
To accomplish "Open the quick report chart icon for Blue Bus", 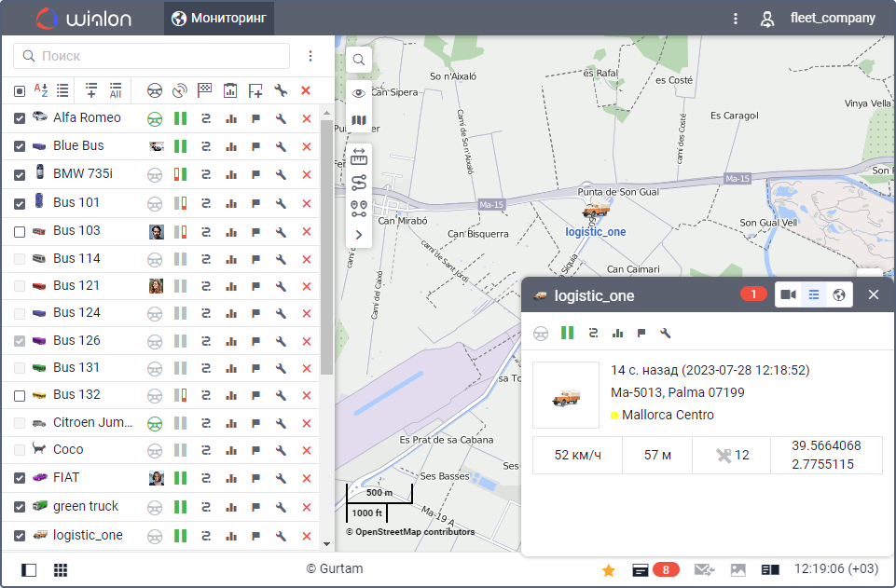I will (231, 146).
